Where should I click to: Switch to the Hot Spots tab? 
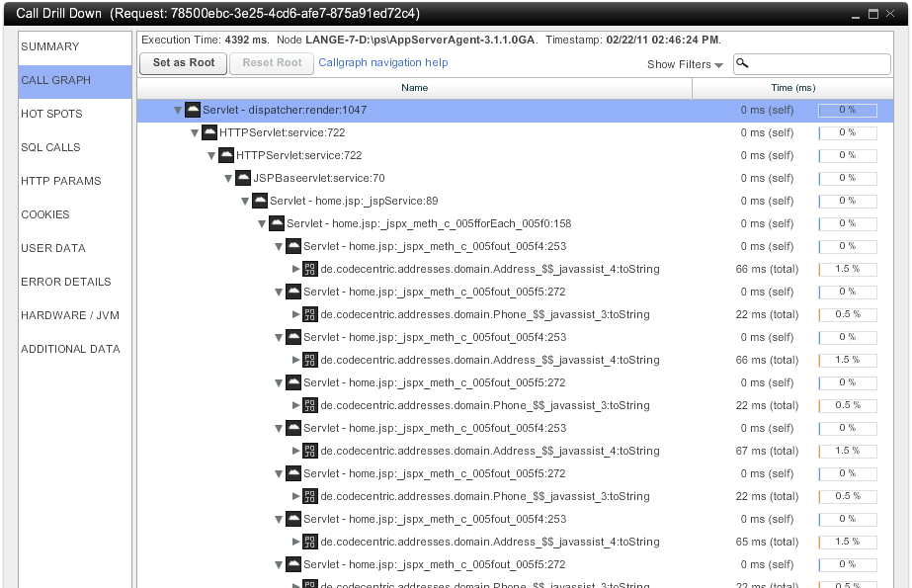52,114
